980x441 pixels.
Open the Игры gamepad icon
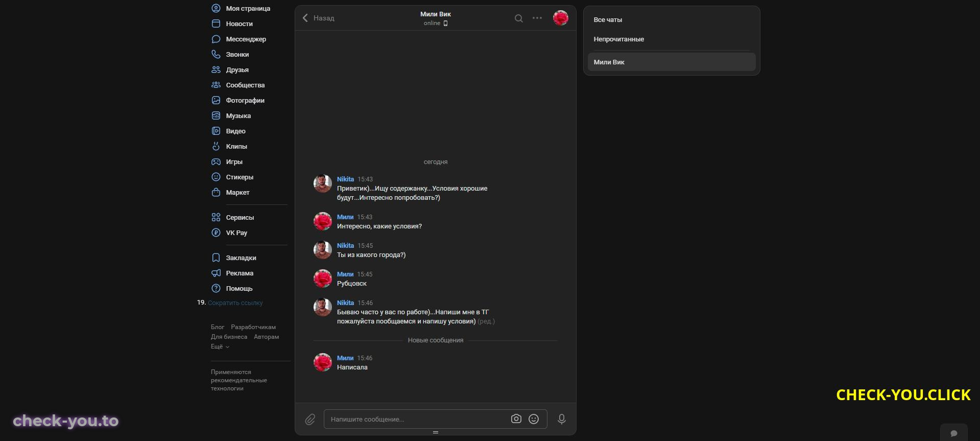pos(216,161)
